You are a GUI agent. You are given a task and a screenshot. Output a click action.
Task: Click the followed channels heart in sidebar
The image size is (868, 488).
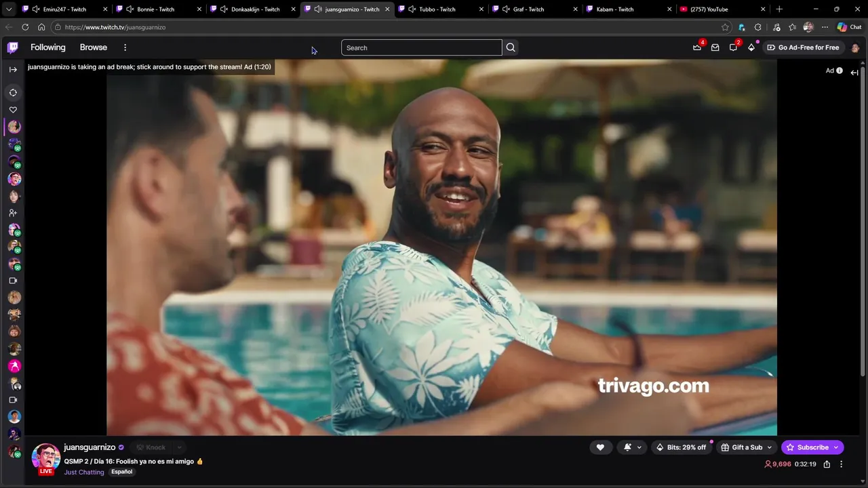tap(13, 110)
